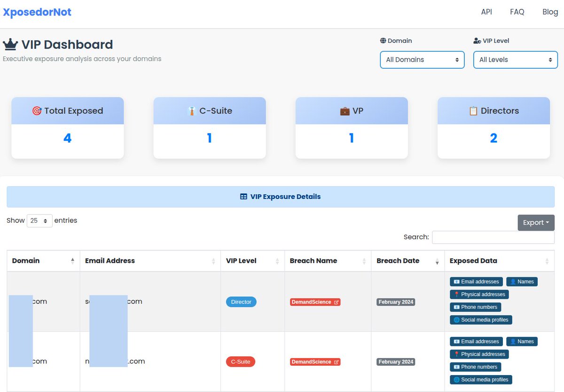Image resolution: width=564 pixels, height=392 pixels.
Task: Click Names tag in Director row
Action: click(522, 282)
